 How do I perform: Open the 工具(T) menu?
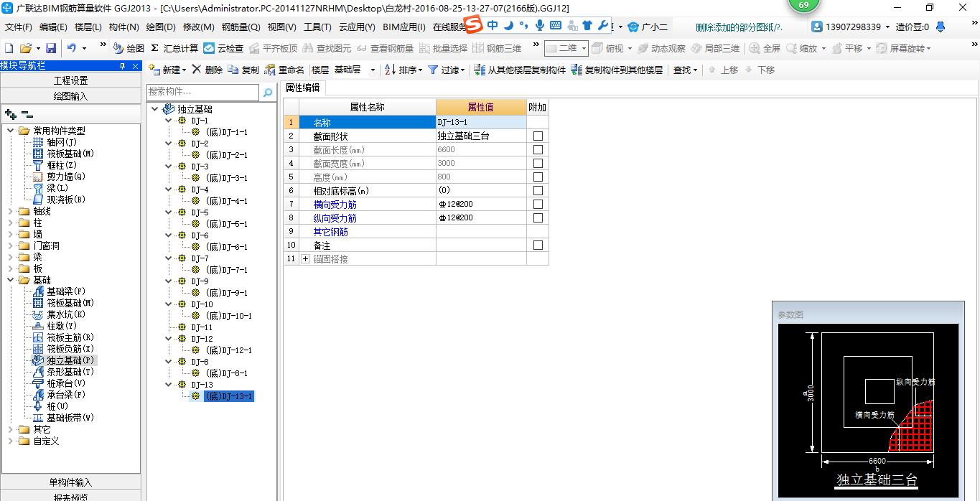click(317, 27)
